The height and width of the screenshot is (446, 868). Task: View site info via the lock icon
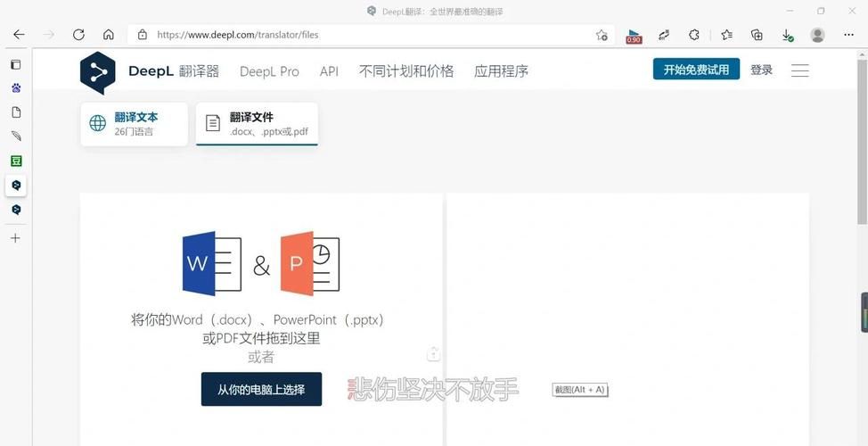click(x=143, y=35)
